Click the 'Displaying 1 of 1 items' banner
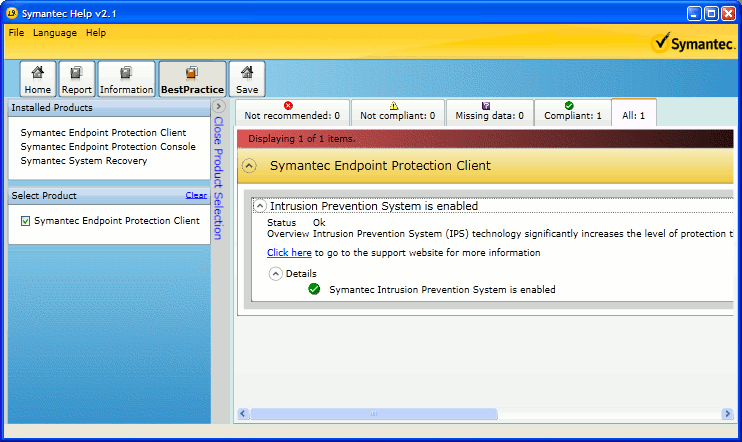 (485, 139)
